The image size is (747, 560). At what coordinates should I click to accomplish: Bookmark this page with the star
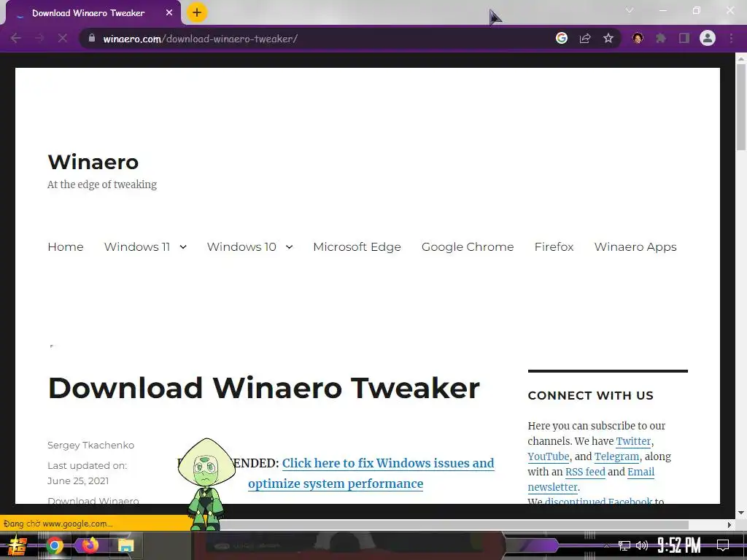[x=608, y=38]
